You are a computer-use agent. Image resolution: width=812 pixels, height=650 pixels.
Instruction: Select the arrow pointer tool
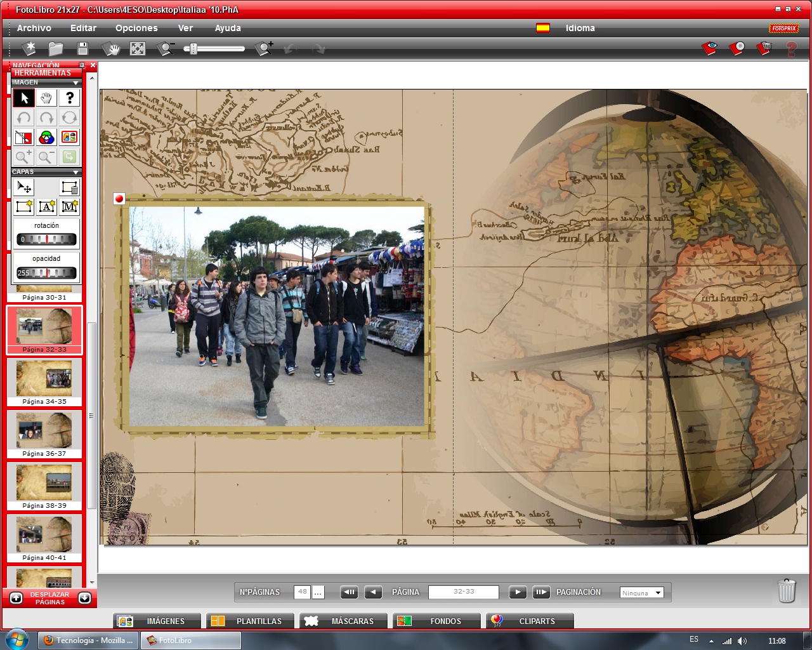[24, 98]
